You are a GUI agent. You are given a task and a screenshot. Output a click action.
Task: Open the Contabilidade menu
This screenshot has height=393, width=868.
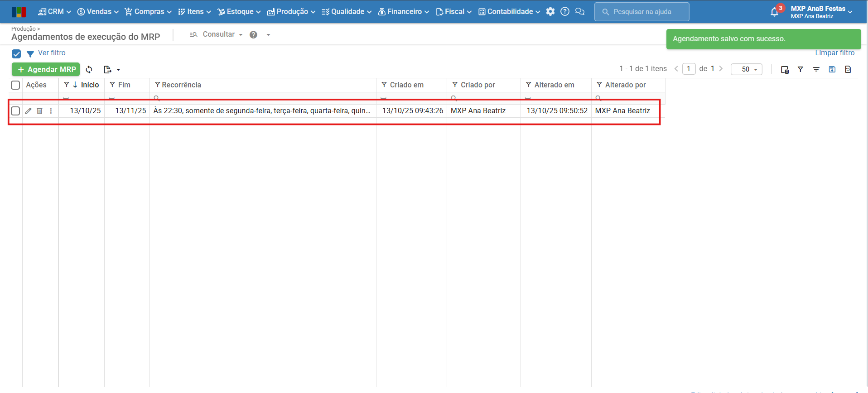(x=509, y=12)
